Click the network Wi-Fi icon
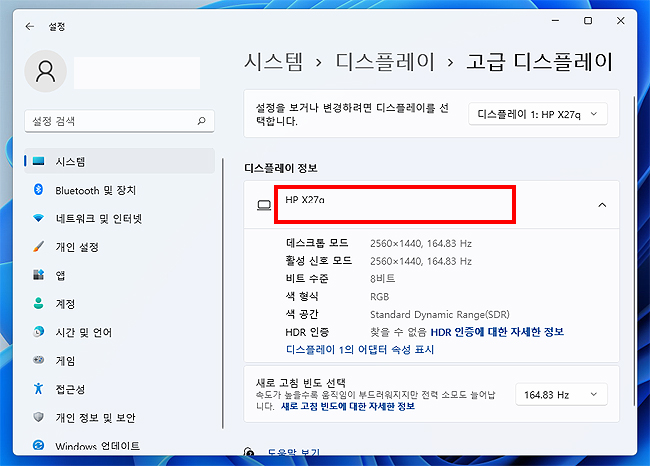 (39, 218)
